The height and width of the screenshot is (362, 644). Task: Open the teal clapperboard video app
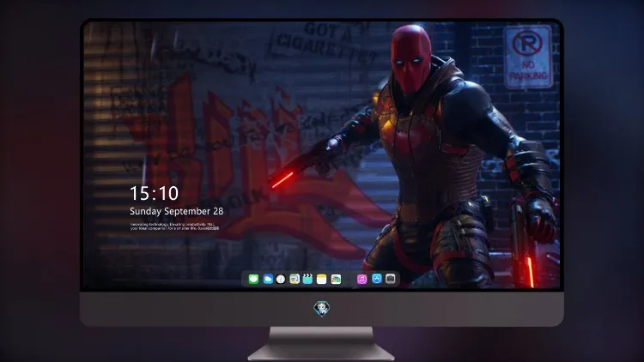[307, 280]
